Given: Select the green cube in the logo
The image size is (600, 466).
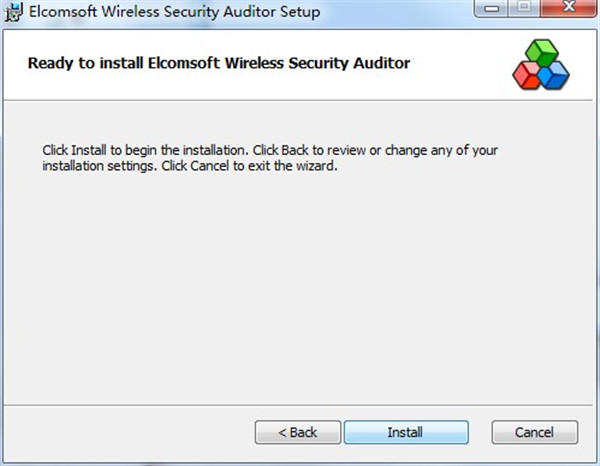Looking at the screenshot, I should pos(542,52).
